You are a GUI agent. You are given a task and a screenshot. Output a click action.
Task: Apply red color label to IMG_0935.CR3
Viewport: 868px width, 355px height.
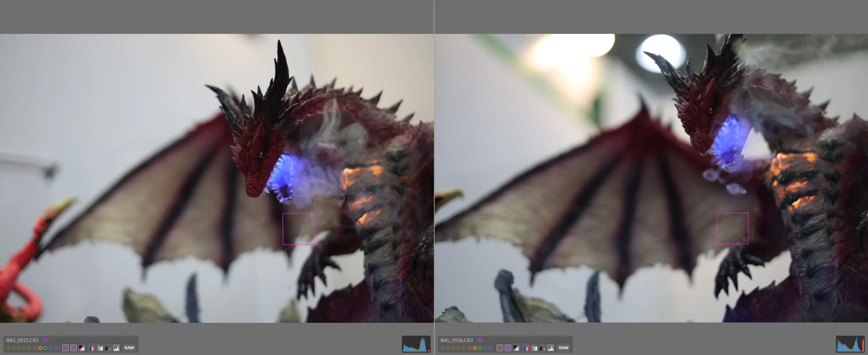35,348
